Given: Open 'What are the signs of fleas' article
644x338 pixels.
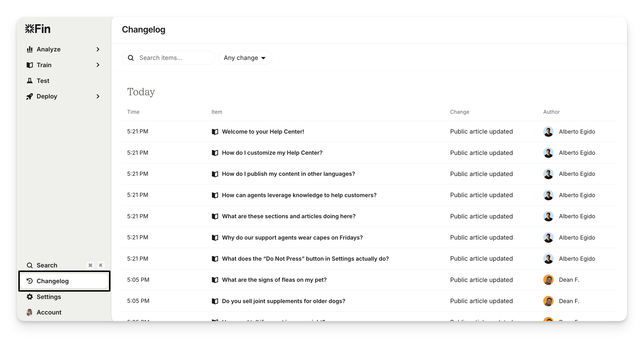Looking at the screenshot, I should [274, 280].
